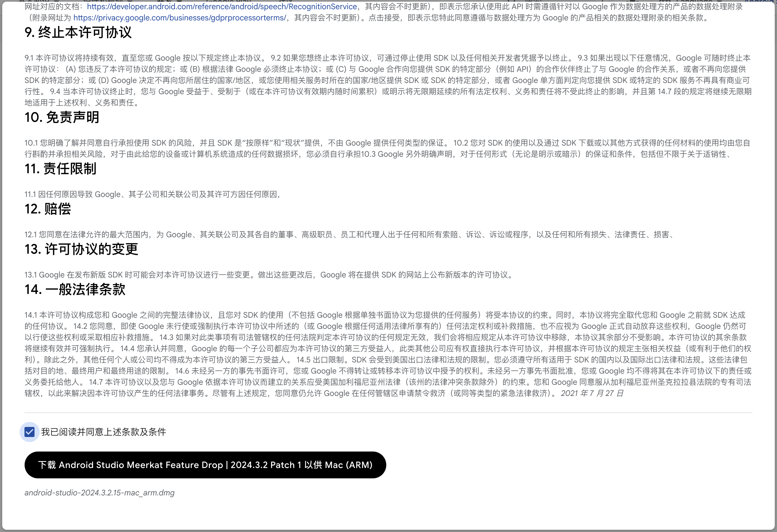Click the 我已阅读并同意上述条款及条件 label text
This screenshot has width=777, height=532.
pyautogui.click(x=103, y=432)
